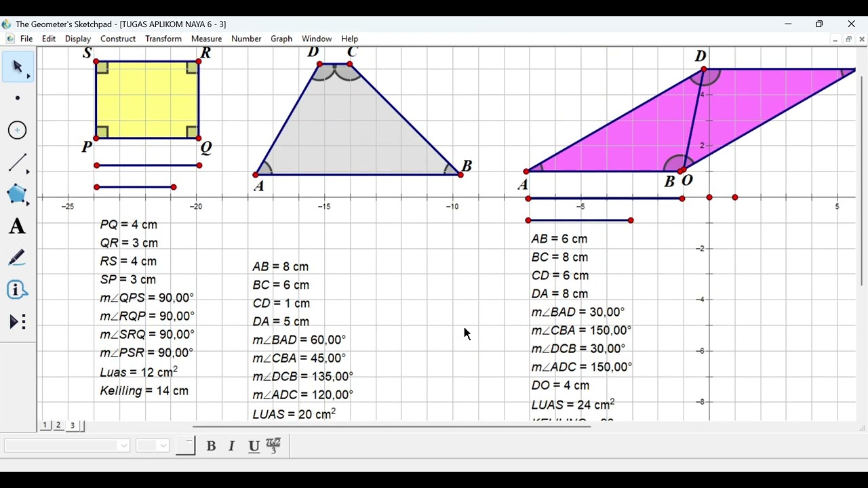Switch to page tab 3
Screen dimensions: 868x488
73,425
